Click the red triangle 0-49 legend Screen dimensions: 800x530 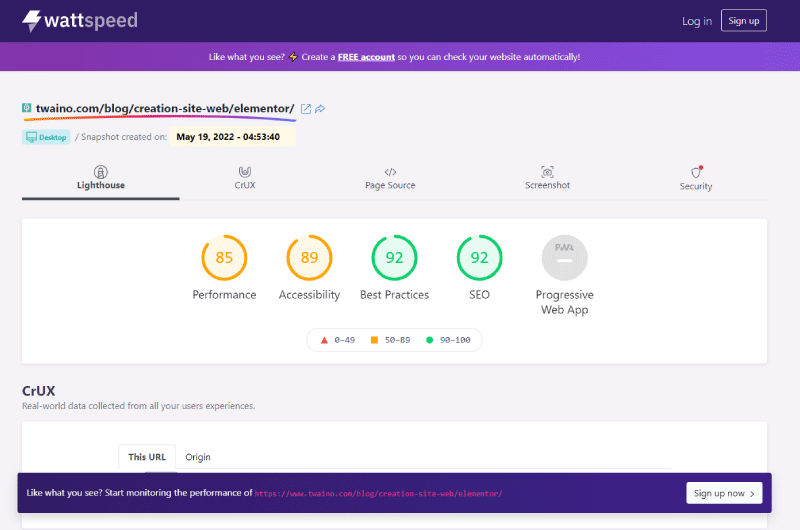coord(337,340)
